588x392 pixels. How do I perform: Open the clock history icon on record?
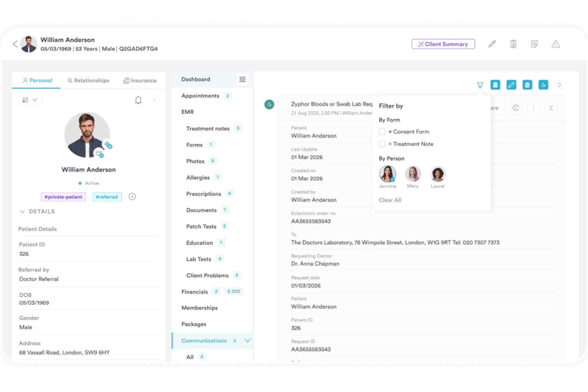(x=516, y=108)
